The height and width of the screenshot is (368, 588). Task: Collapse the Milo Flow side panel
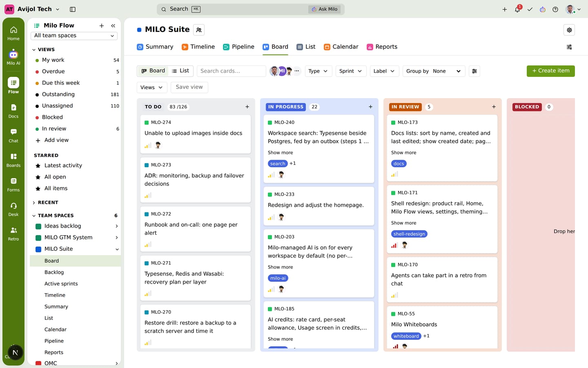pyautogui.click(x=113, y=26)
